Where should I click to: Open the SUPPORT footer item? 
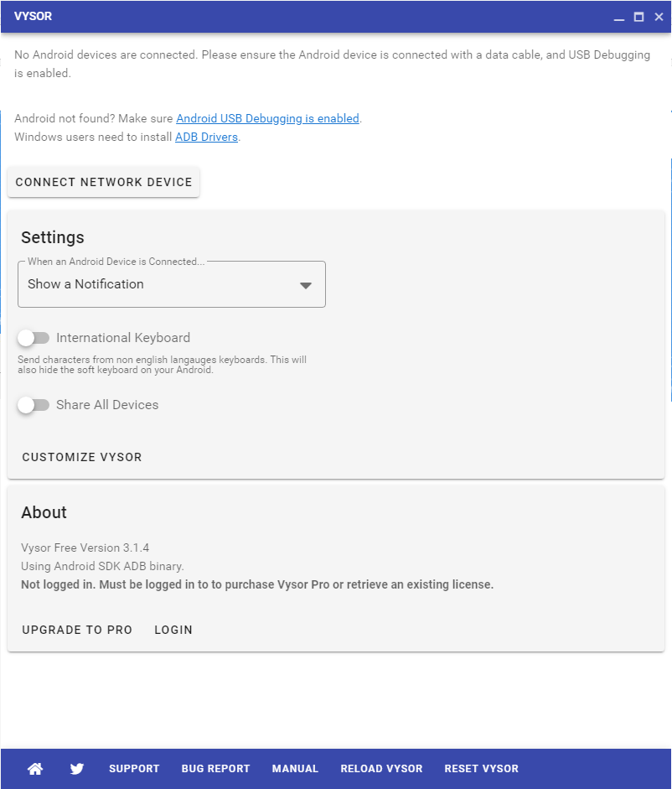(x=134, y=768)
